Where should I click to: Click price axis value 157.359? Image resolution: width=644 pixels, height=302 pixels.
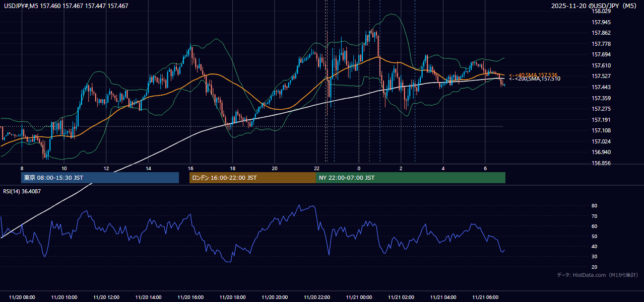pos(602,98)
